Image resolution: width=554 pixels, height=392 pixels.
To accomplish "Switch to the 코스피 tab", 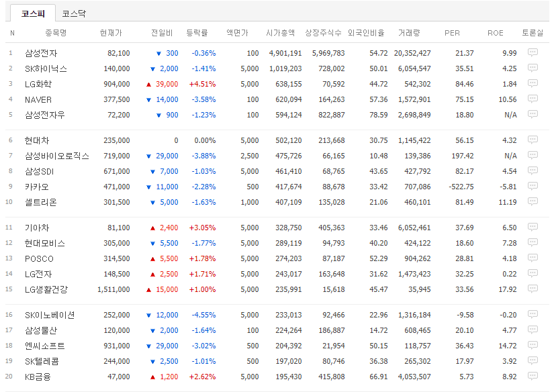I will (33, 13).
